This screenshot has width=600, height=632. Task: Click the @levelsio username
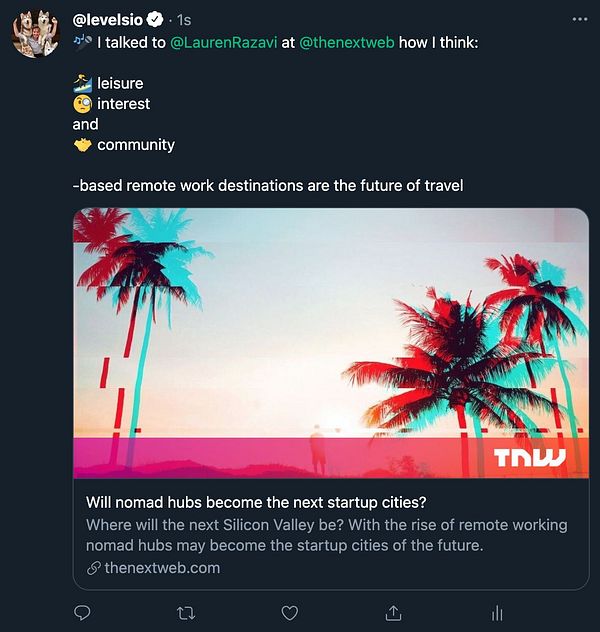(x=108, y=19)
